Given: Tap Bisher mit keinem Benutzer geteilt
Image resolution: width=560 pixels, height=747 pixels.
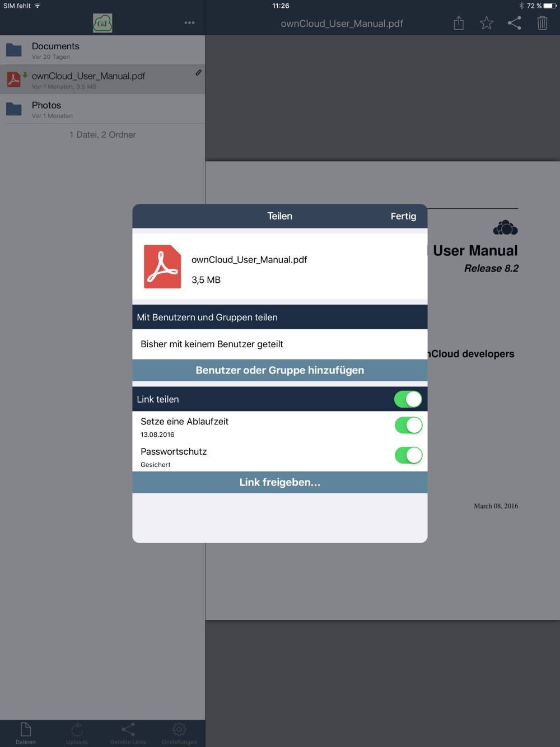Looking at the screenshot, I should pos(212,344).
